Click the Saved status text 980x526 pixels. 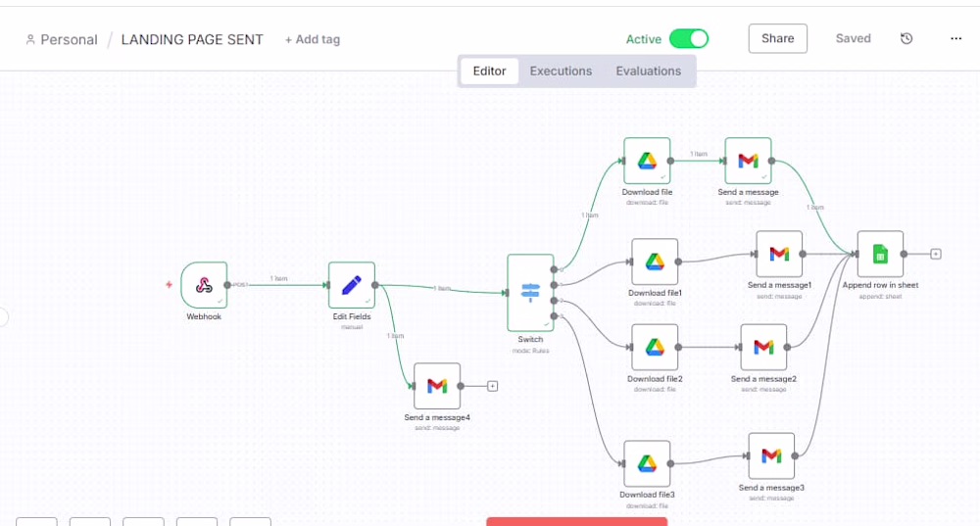coord(854,39)
